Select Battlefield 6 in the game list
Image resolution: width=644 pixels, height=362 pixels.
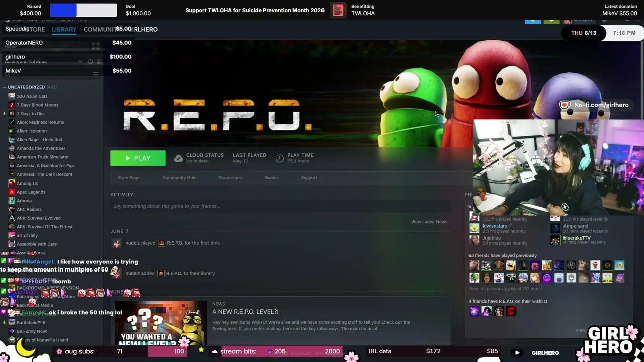tap(31, 322)
